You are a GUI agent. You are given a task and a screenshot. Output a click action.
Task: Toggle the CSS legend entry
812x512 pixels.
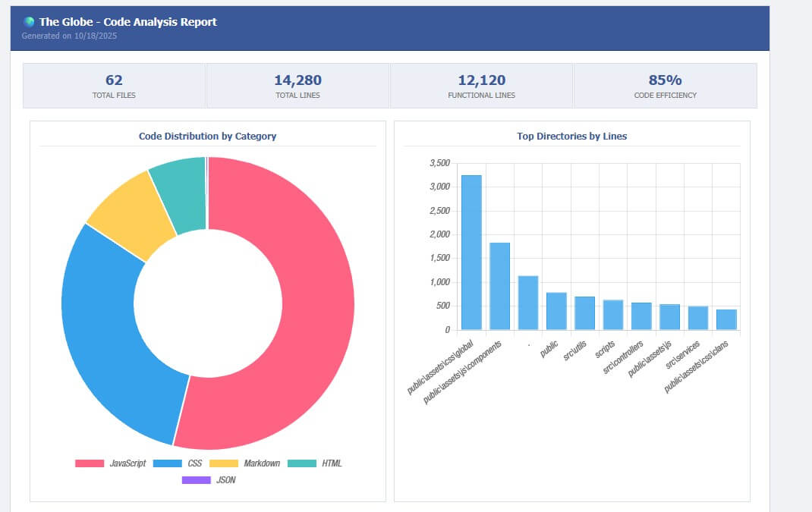click(179, 463)
